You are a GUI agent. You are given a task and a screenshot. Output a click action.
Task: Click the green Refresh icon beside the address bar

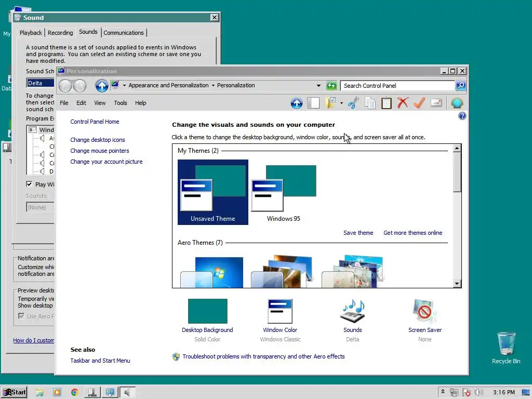[331, 86]
